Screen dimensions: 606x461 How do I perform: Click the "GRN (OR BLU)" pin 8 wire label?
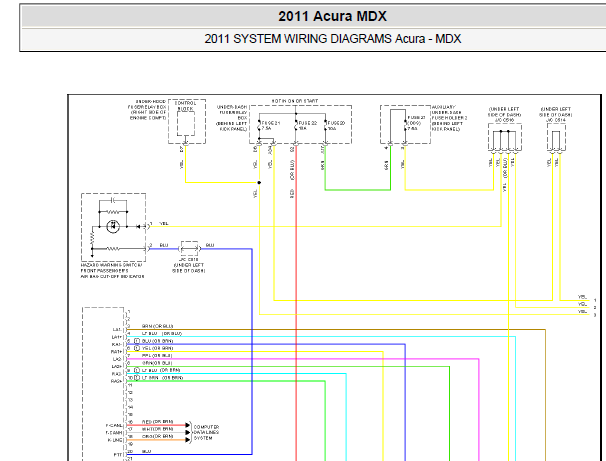157,363
